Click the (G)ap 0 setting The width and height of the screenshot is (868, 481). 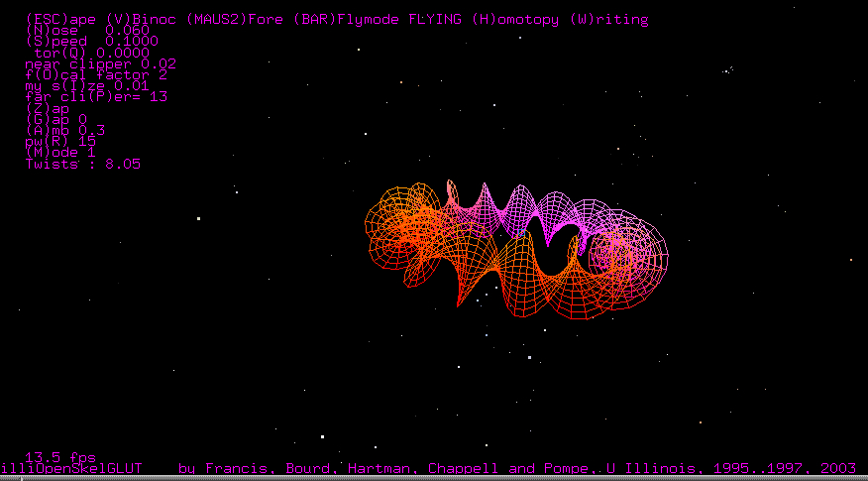pos(56,119)
